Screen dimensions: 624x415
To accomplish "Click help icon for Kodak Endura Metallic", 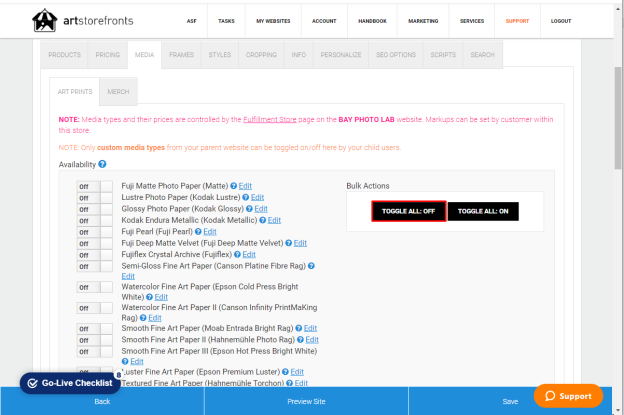I will click(x=263, y=220).
